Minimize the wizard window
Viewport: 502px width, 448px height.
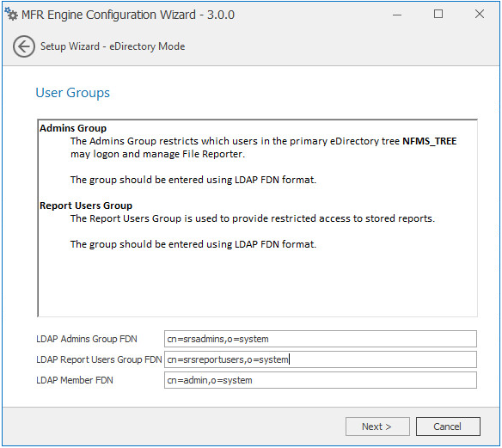(x=397, y=15)
